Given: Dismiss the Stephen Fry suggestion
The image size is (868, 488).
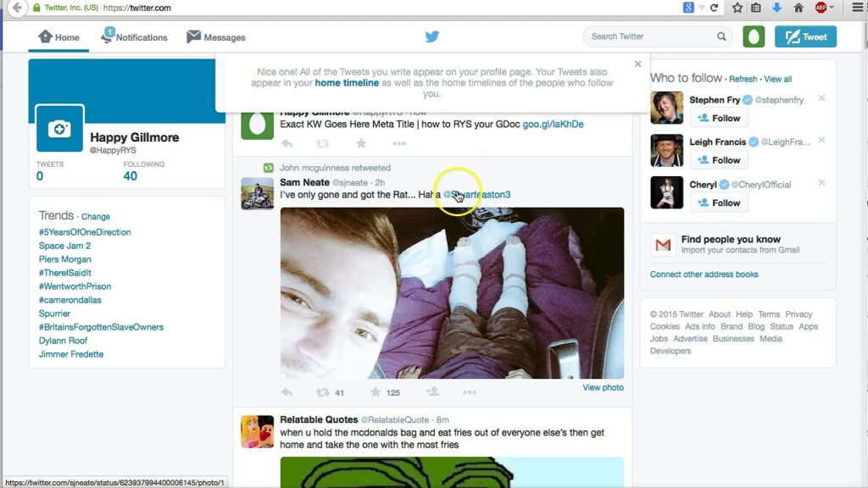Looking at the screenshot, I should pyautogui.click(x=821, y=98).
